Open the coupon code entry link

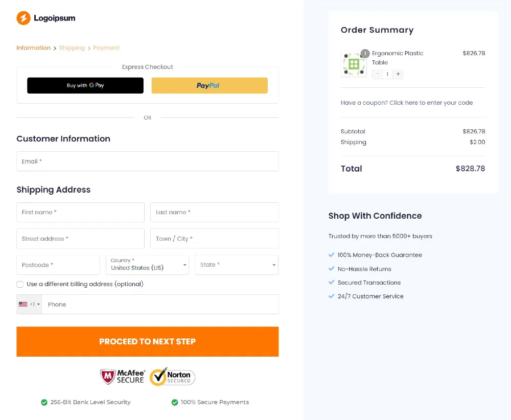[x=407, y=103]
